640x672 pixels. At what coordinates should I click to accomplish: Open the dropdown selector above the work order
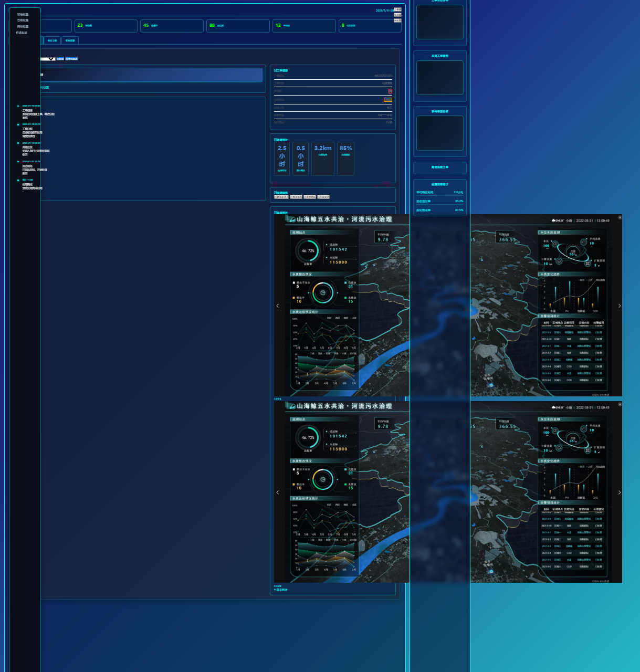48,59
